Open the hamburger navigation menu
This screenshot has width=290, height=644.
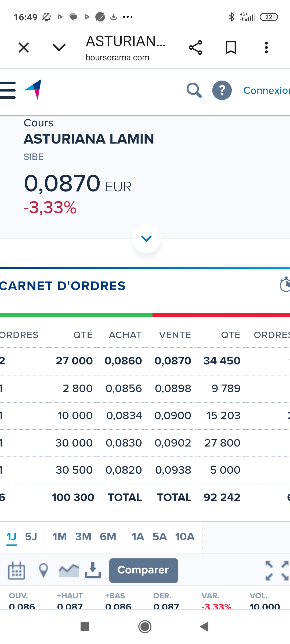click(8, 90)
